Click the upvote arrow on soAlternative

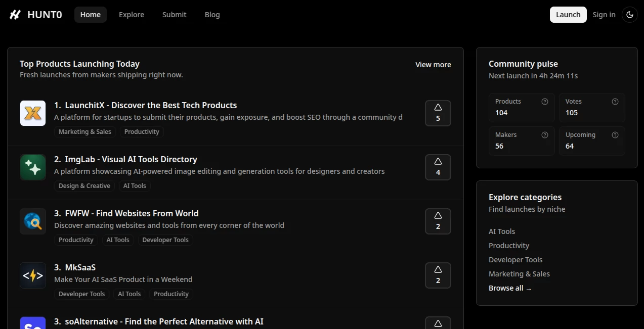[438, 322]
